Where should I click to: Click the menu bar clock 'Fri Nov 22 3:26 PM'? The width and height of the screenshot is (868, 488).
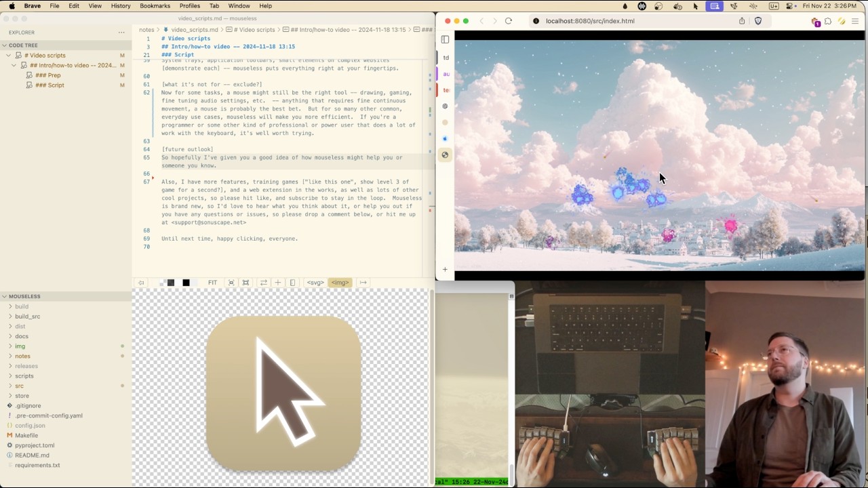click(x=829, y=6)
